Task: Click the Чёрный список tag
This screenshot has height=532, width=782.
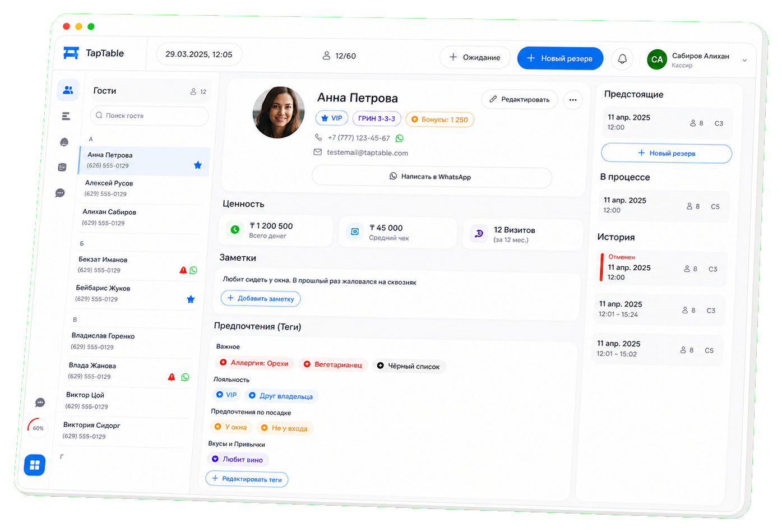Action: click(x=409, y=366)
